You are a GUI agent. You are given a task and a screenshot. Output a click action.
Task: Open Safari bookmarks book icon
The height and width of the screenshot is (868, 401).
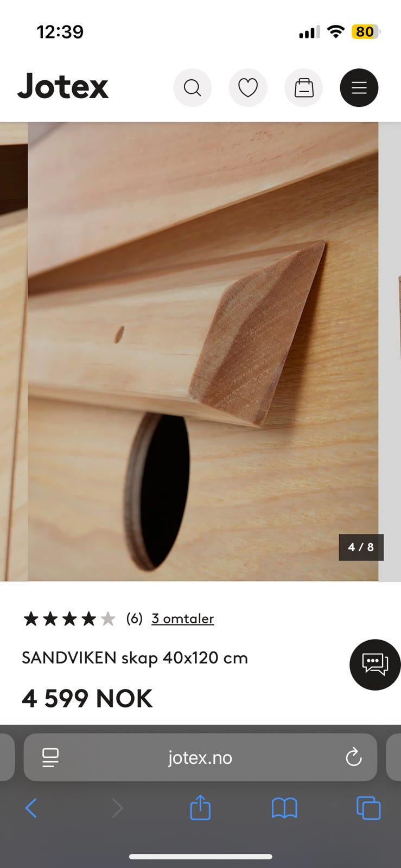284,808
